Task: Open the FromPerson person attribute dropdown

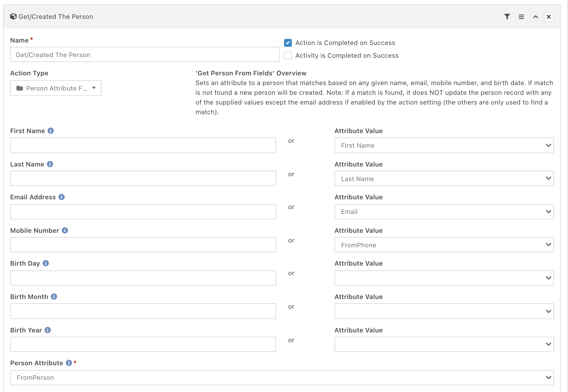Action: 282,378
